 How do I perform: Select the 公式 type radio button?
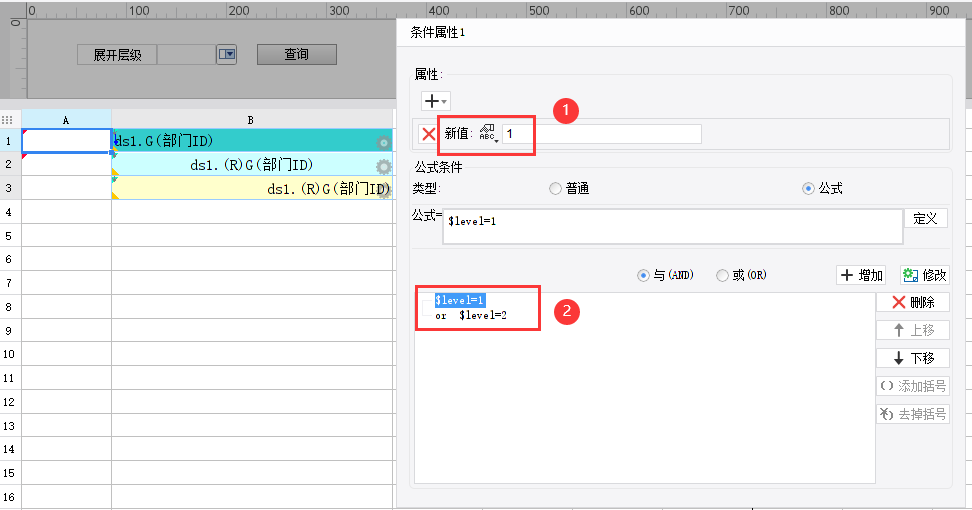(809, 188)
